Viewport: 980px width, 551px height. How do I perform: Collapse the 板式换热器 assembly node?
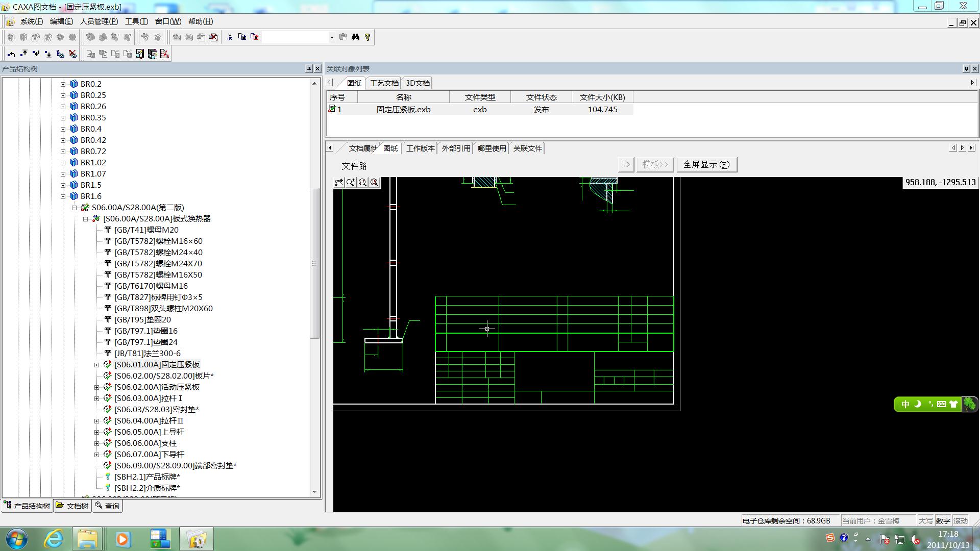tap(85, 219)
